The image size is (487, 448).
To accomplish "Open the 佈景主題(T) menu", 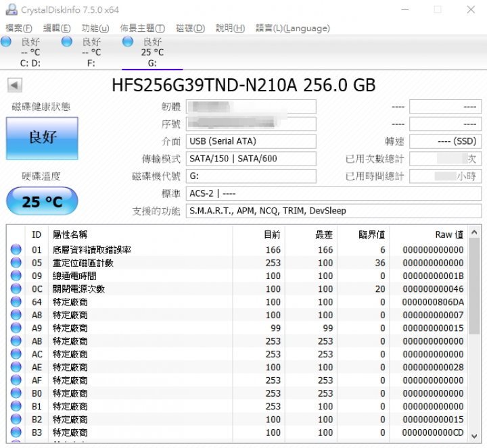I will pyautogui.click(x=143, y=28).
